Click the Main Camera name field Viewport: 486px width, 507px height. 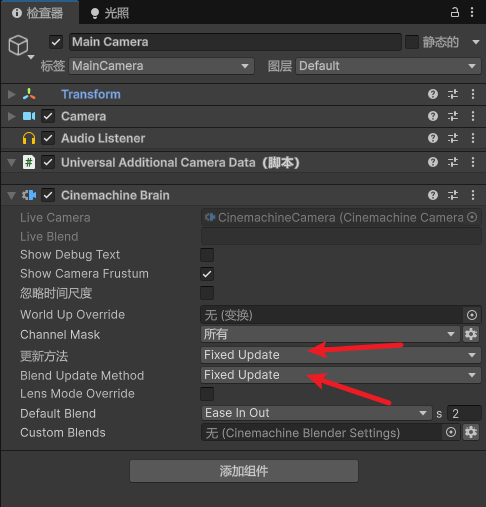(235, 42)
